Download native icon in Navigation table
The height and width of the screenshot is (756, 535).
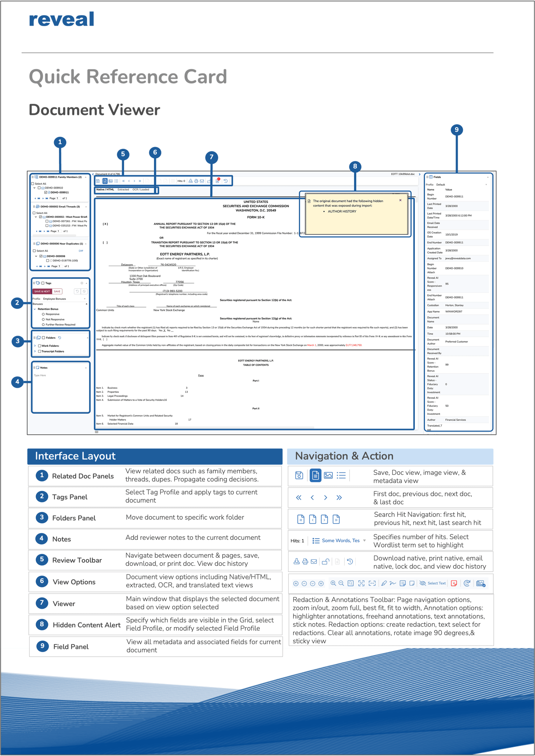(x=297, y=561)
